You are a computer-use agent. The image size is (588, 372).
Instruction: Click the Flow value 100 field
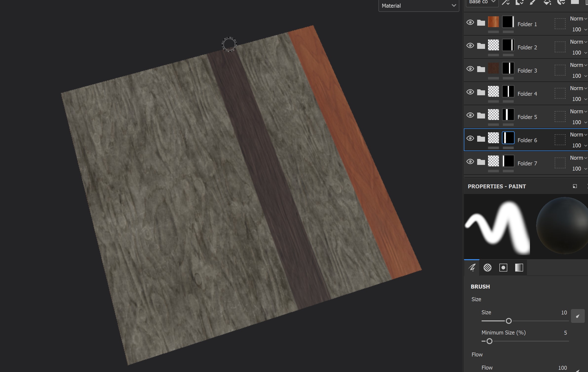coord(562,368)
